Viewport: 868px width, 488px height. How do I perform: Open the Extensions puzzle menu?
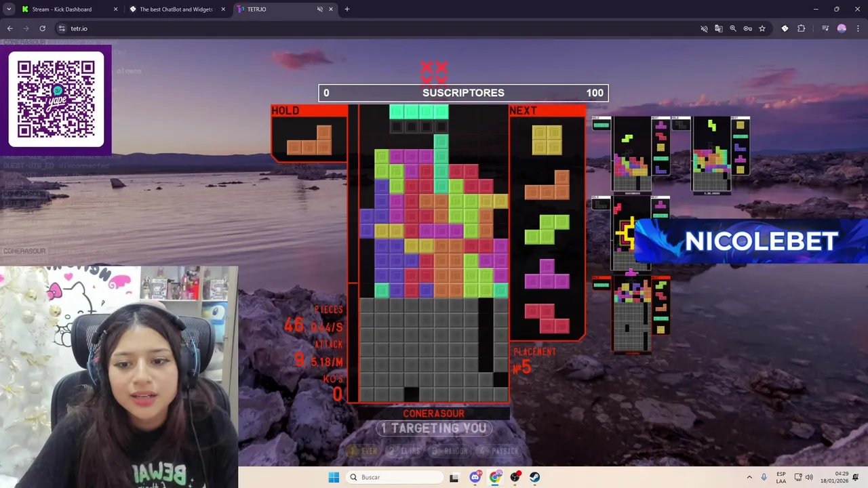[x=802, y=28]
